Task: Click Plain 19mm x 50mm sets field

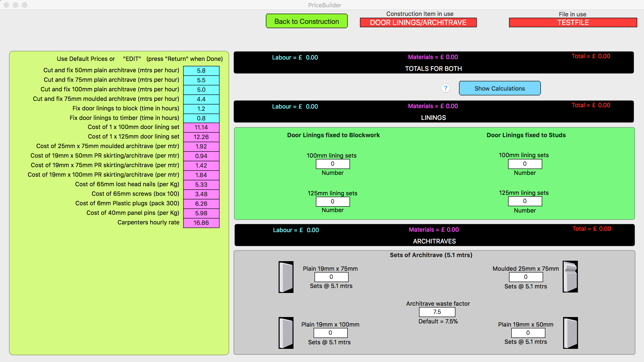Action: (528, 333)
